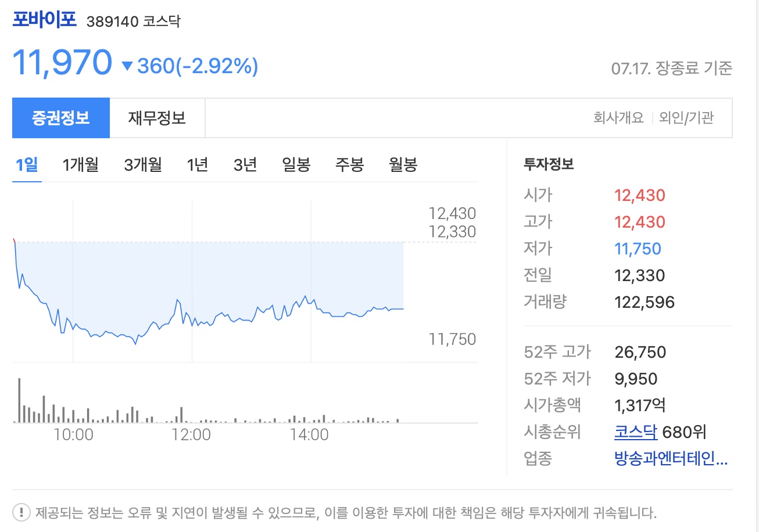Open the 월봉 monthly chart

click(x=402, y=164)
